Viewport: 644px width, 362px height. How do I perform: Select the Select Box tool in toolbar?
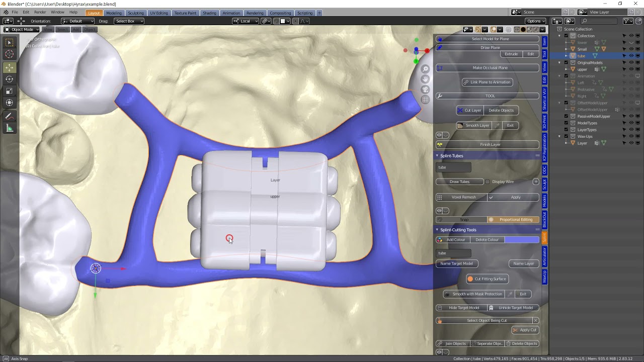coord(10,43)
